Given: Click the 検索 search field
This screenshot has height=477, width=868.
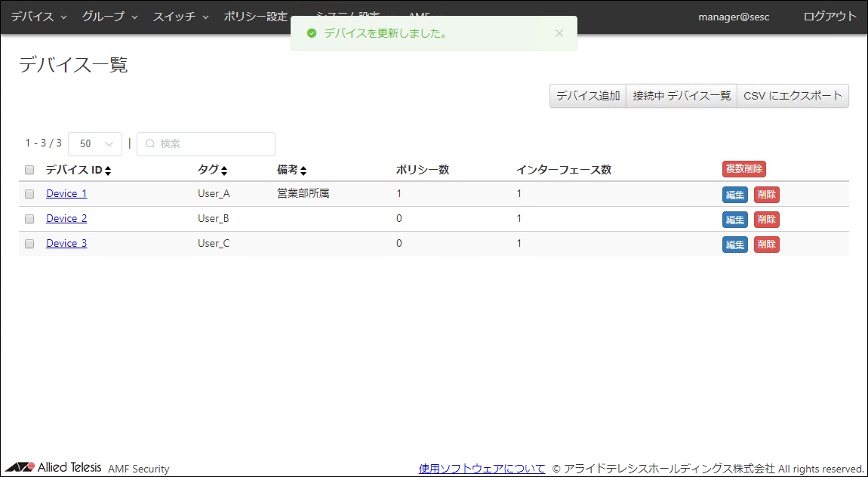Looking at the screenshot, I should point(211,143).
